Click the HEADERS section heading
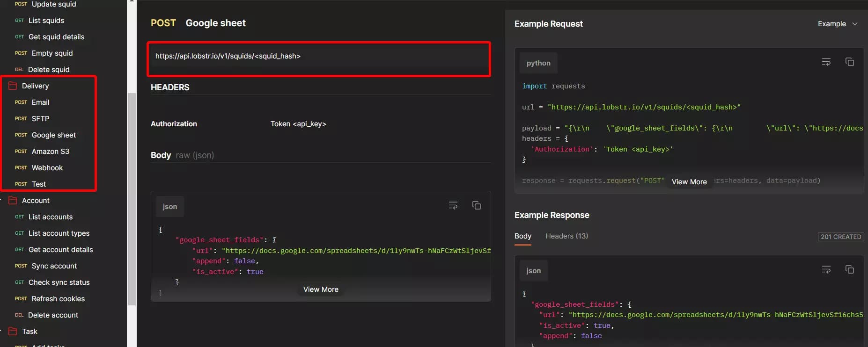This screenshot has height=347, width=868. [x=170, y=87]
